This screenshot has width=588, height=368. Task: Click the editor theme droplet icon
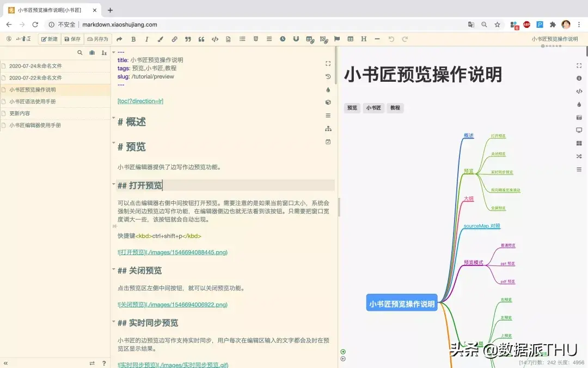pyautogui.click(x=328, y=90)
